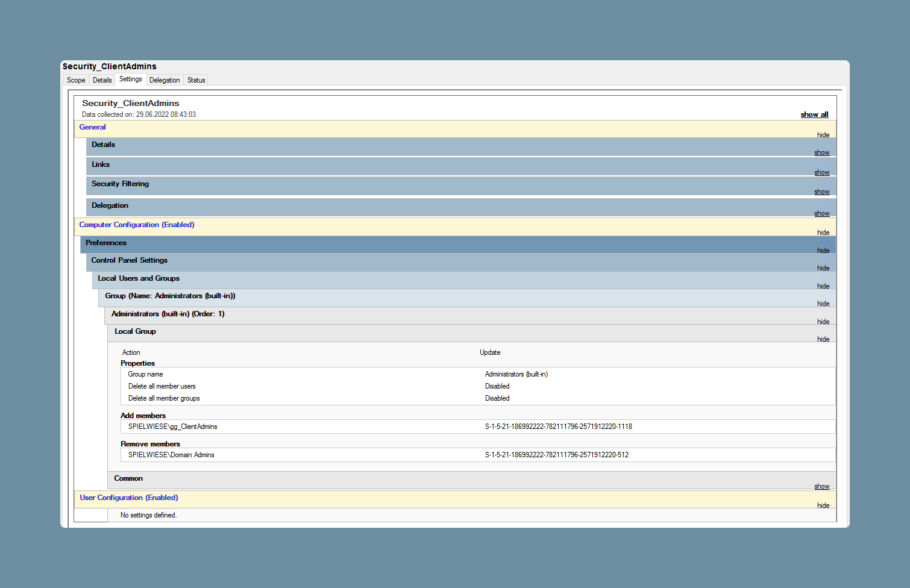
Task: Click the Group name value Administrators (built-in)
Action: (516, 374)
